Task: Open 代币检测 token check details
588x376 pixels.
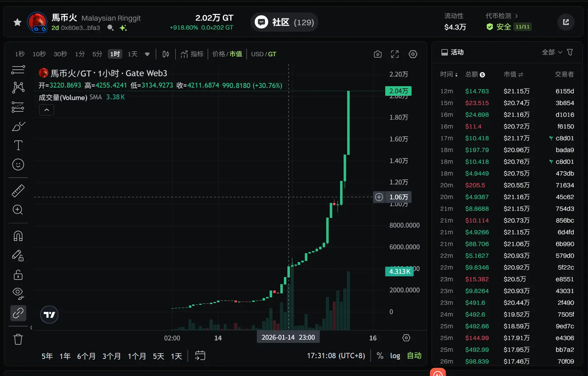Action: point(502,16)
